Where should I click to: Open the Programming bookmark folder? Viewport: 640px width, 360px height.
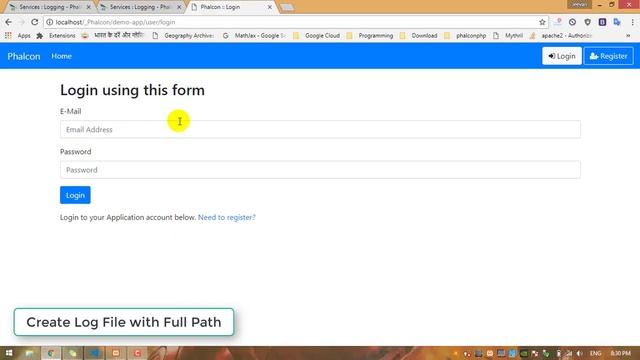370,36
